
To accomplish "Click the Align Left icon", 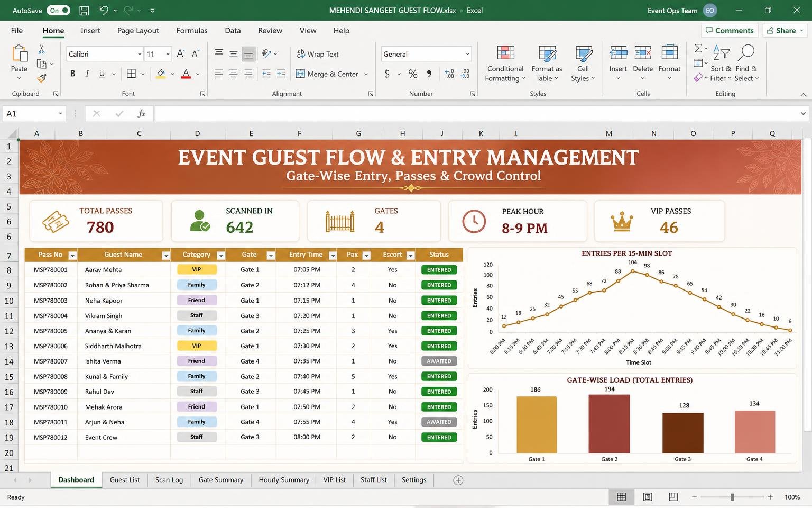I will point(218,74).
